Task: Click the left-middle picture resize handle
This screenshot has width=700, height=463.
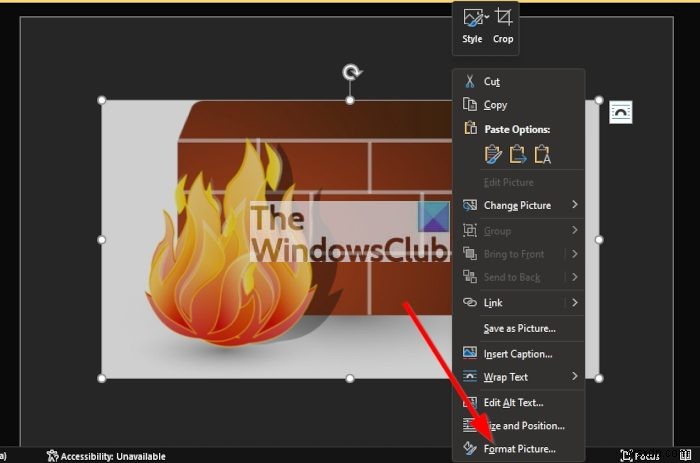Action: pos(101,239)
